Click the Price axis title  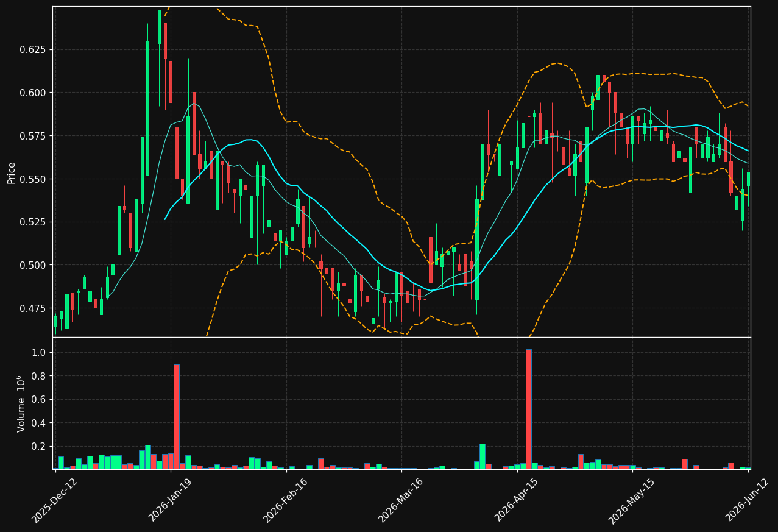pyautogui.click(x=12, y=172)
